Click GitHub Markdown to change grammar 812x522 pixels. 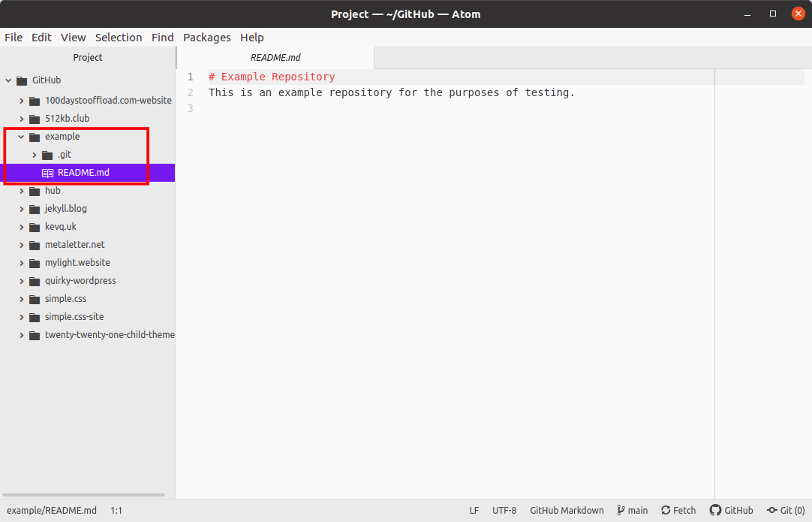point(567,510)
